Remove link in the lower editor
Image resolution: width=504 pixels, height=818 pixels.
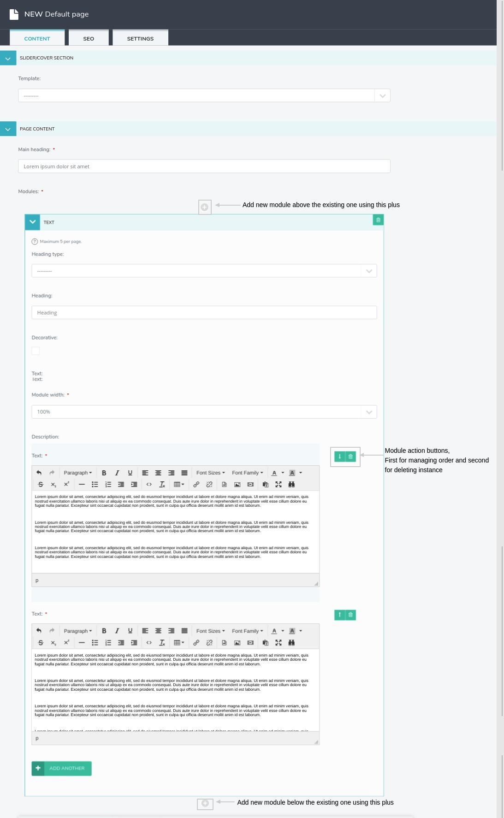pos(209,642)
